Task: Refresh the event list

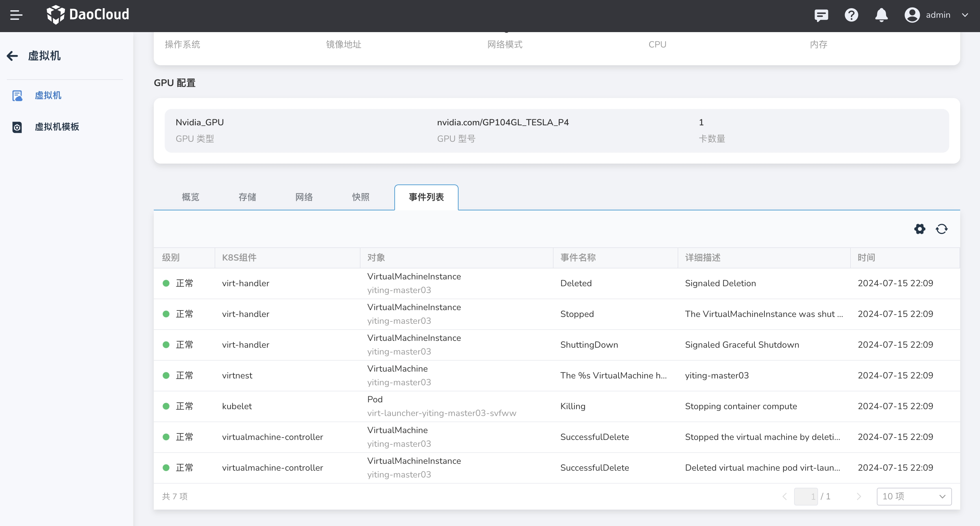Action: click(x=942, y=229)
